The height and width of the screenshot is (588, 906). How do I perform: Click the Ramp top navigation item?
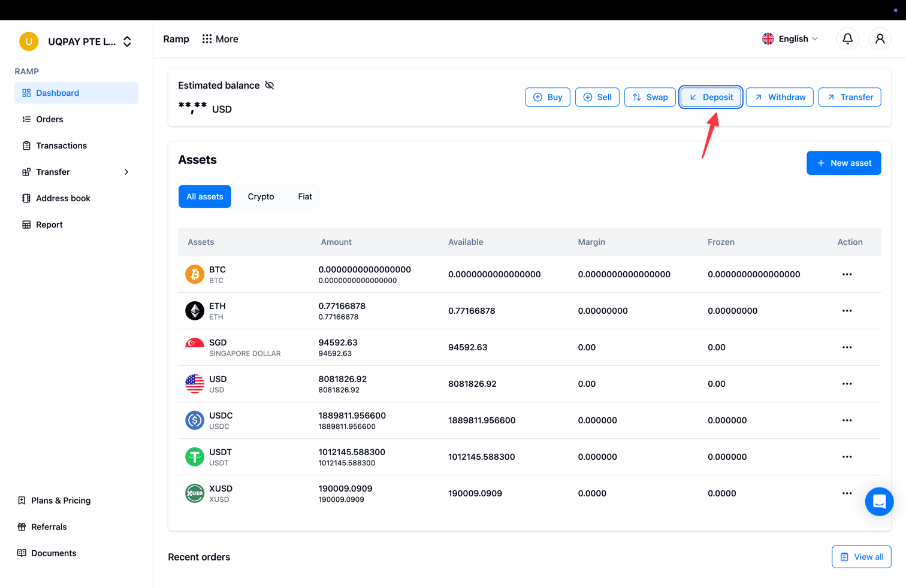(176, 39)
